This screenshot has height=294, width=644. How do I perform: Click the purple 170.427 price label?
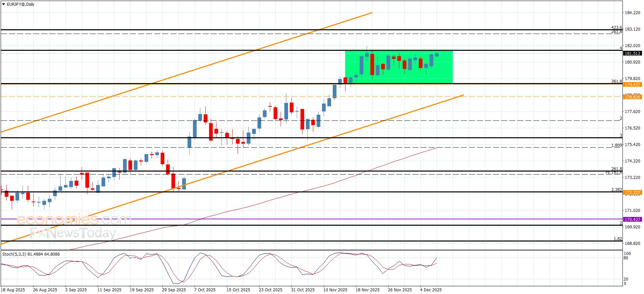click(632, 220)
